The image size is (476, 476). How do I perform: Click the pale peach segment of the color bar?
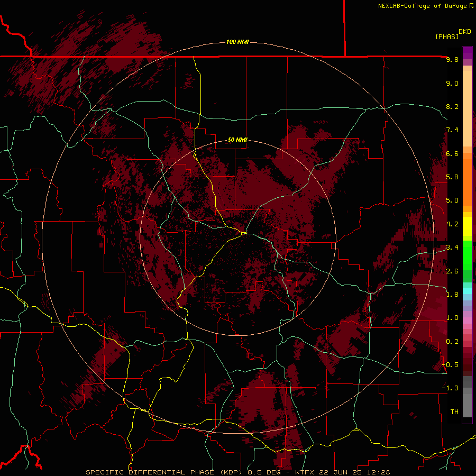point(467,108)
